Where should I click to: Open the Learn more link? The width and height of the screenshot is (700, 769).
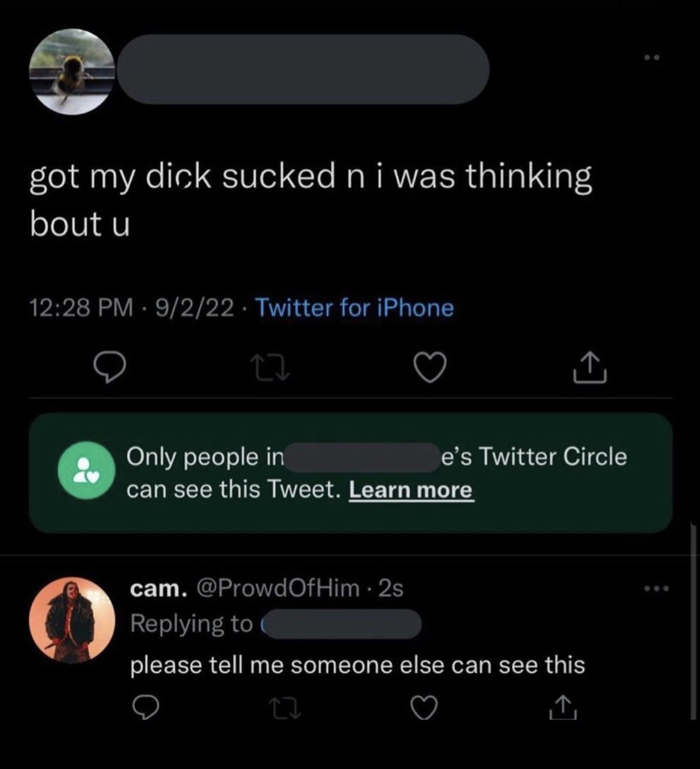coord(411,490)
